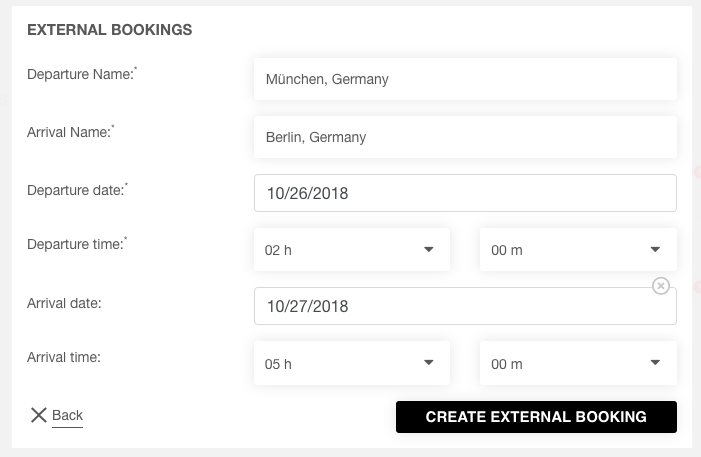
Task: Click the arrow of the 05 h dropdown
Action: tap(428, 363)
